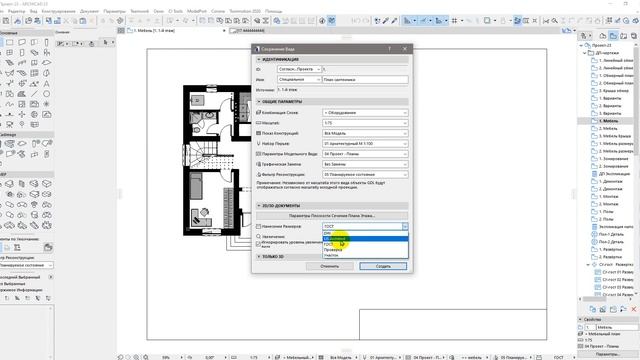Image resolution: width=640 pixels, height=360 pixels.
Task: Click the Создать button
Action: (383, 266)
